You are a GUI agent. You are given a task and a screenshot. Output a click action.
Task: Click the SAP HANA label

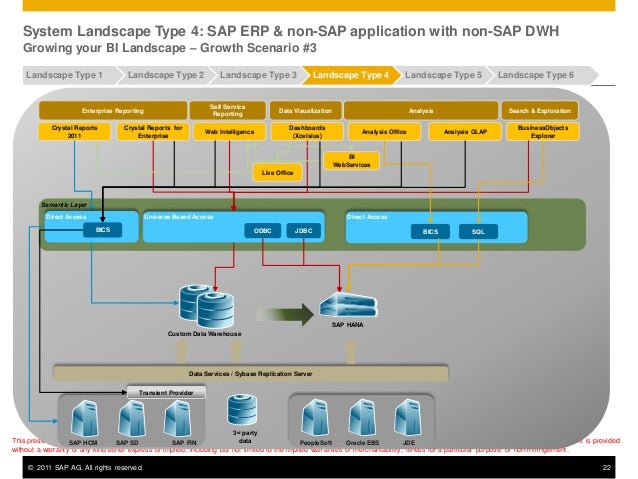click(347, 325)
